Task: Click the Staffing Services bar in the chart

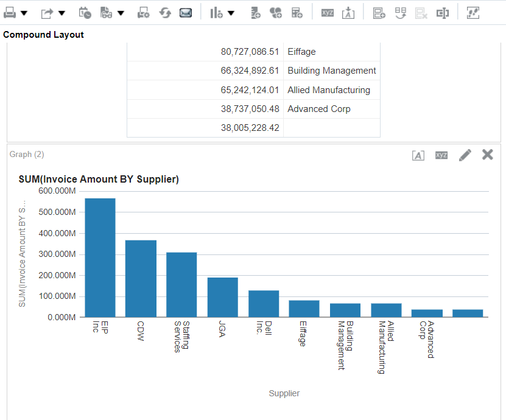Action: tap(181, 284)
